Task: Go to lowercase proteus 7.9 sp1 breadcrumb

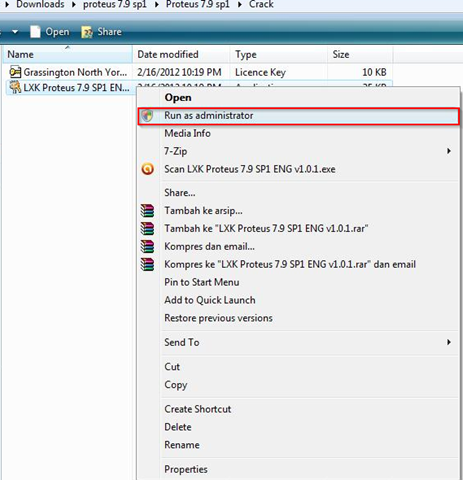Action: tap(115, 5)
